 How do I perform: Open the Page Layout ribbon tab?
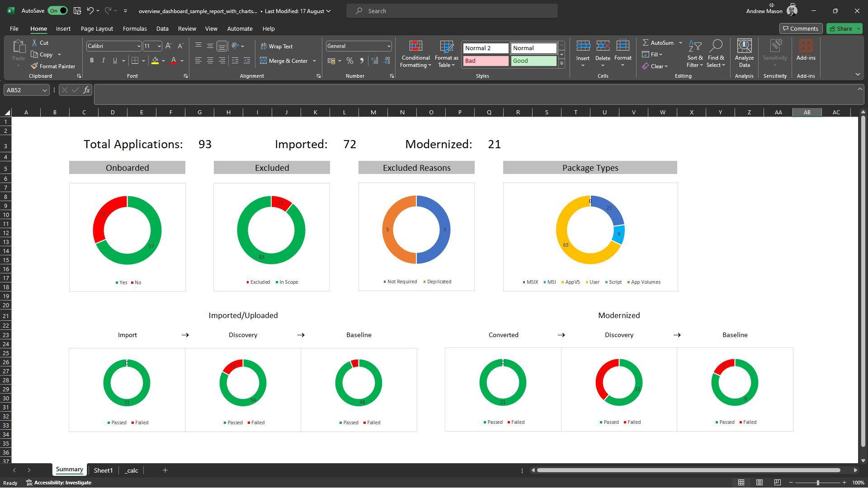pos(97,28)
